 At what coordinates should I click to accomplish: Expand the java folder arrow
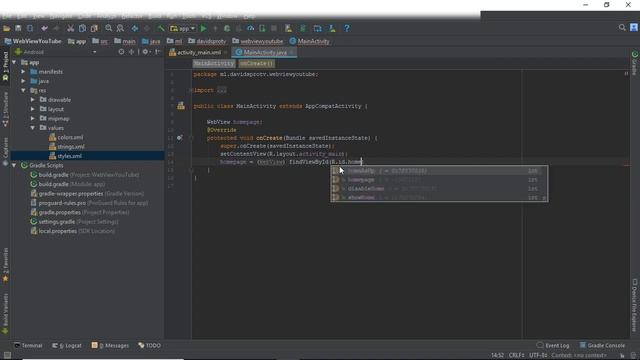click(x=23, y=81)
